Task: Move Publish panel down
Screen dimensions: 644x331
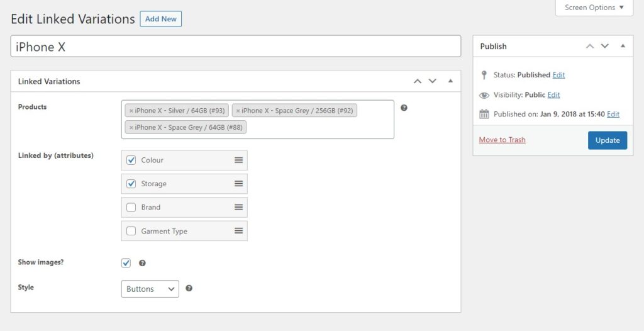Action: pos(605,46)
